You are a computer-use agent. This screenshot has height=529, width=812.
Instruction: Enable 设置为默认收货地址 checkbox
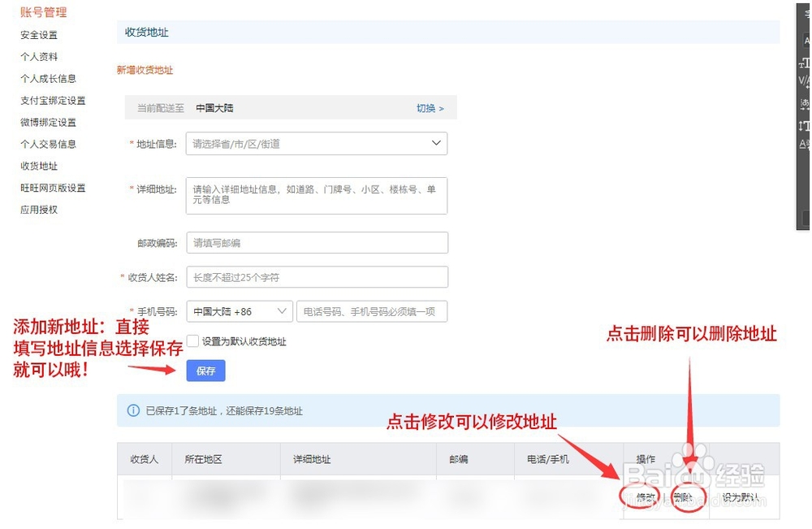click(191, 340)
